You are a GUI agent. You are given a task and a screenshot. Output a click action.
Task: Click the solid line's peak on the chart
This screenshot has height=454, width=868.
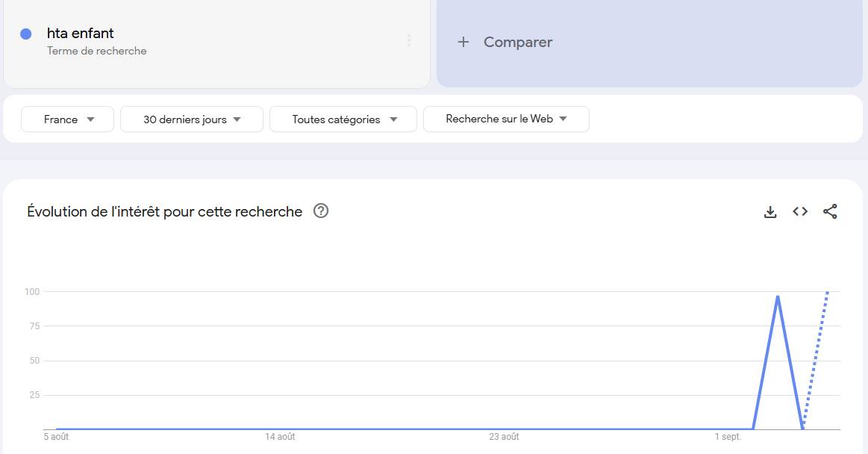click(778, 296)
